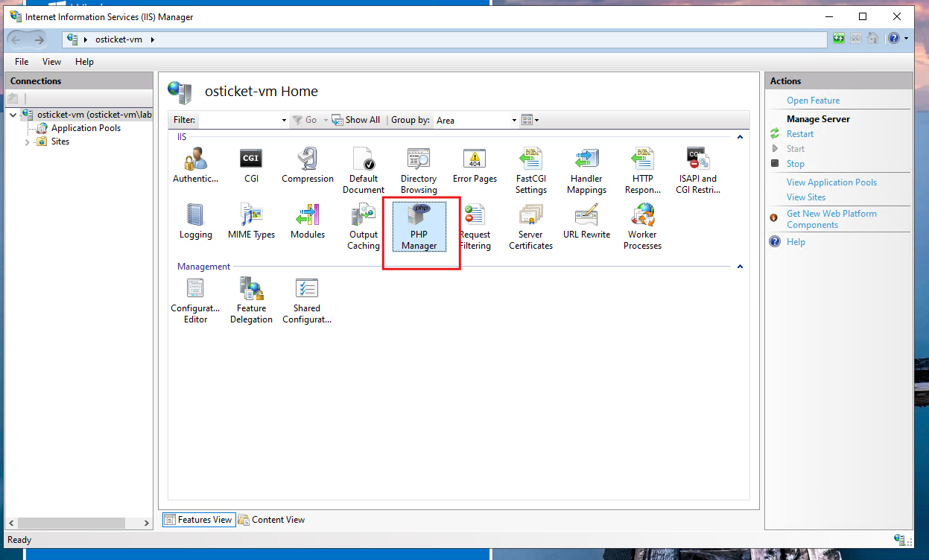The image size is (929, 560).
Task: Click View Sites link
Action: pyautogui.click(x=806, y=197)
